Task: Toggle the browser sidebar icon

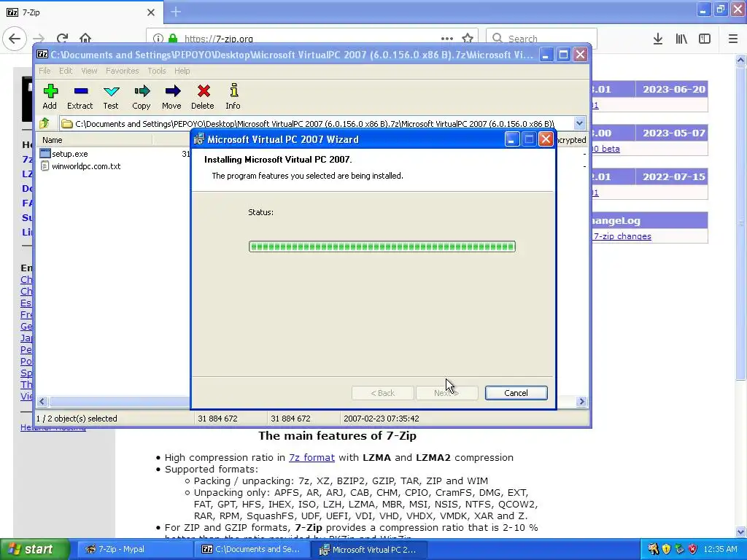Action: pos(705,39)
